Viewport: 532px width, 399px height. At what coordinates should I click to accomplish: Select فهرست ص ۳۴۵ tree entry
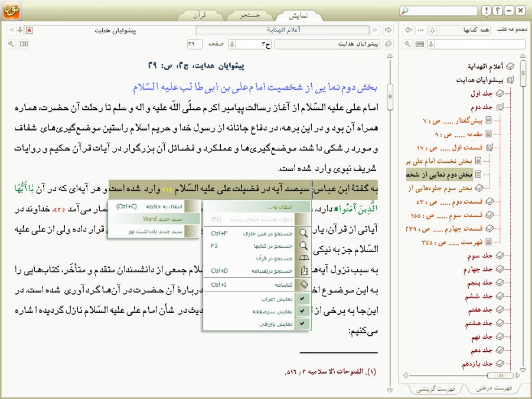[x=452, y=242]
